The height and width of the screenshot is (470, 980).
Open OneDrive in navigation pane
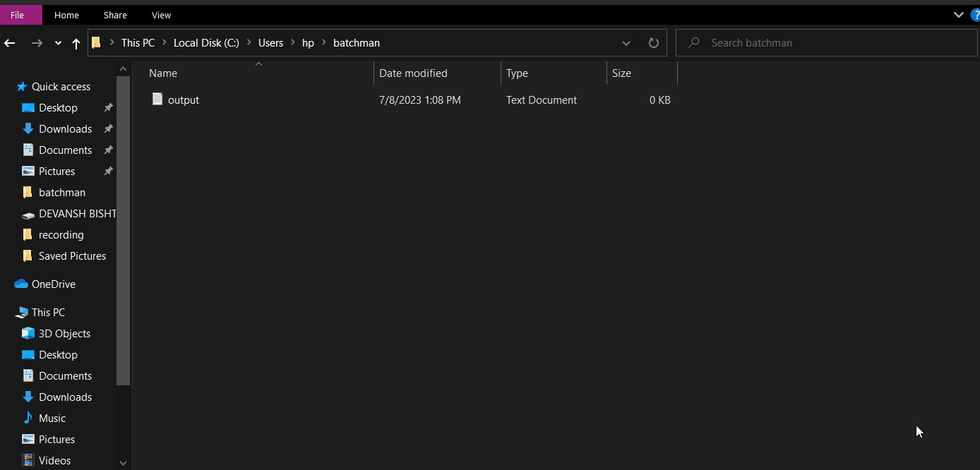point(53,284)
